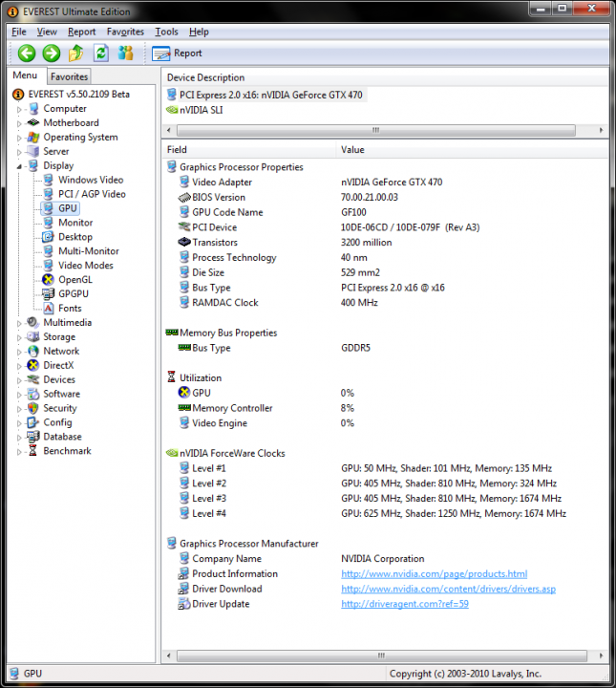Viewport: 616px width, 688px height.
Task: Select the RAMDAC Clock row
Action: [x=385, y=302]
